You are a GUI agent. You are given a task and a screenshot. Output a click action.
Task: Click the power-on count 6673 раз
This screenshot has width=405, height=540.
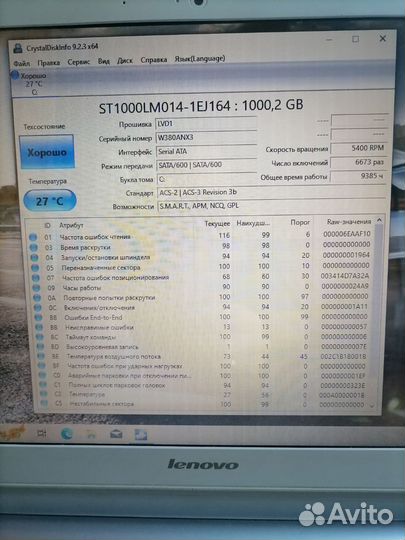point(359,162)
